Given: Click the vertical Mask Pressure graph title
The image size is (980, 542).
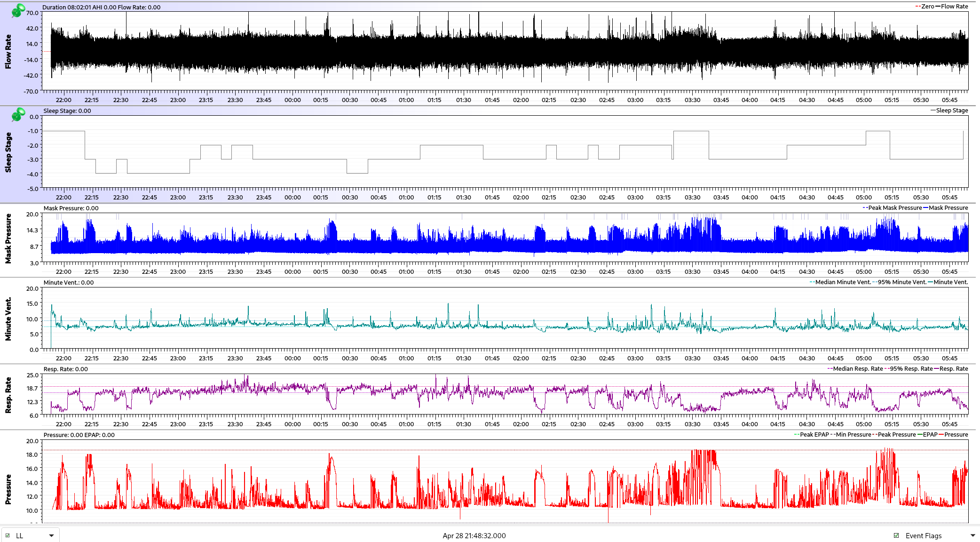Looking at the screenshot, I should point(8,239).
